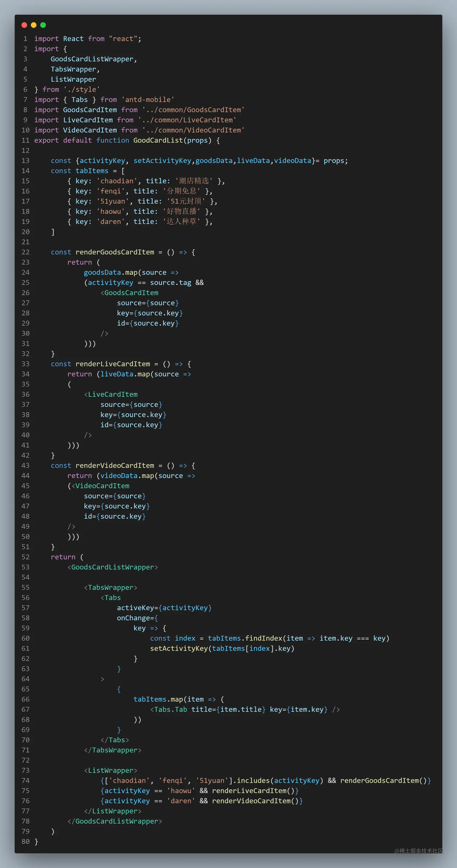Click the '../common/LiveCardItem' path on line 9
Viewport: 457px width, 868px height.
pos(187,120)
